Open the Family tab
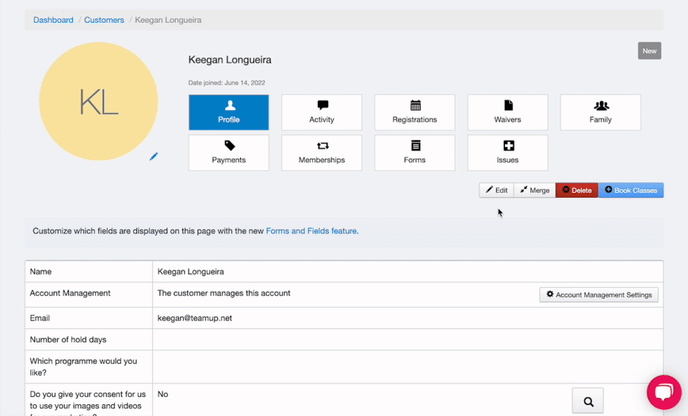Viewport: 688px width, 416px height. pyautogui.click(x=600, y=112)
